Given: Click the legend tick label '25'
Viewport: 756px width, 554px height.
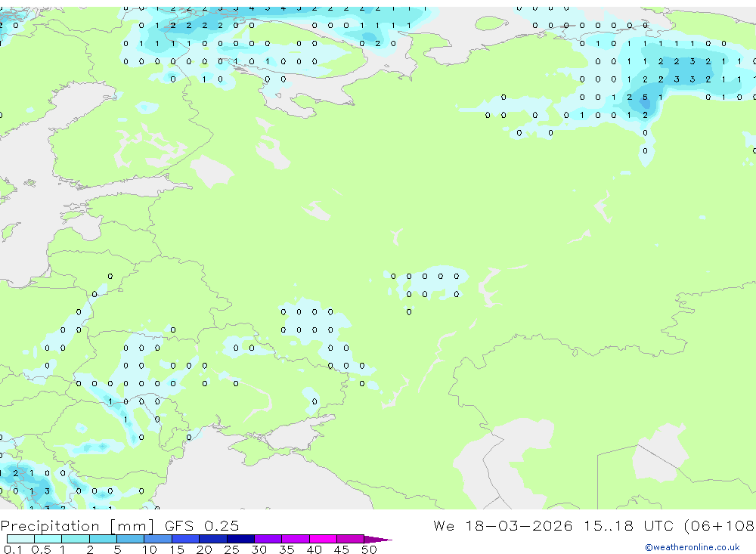Looking at the screenshot, I should [x=231, y=549].
